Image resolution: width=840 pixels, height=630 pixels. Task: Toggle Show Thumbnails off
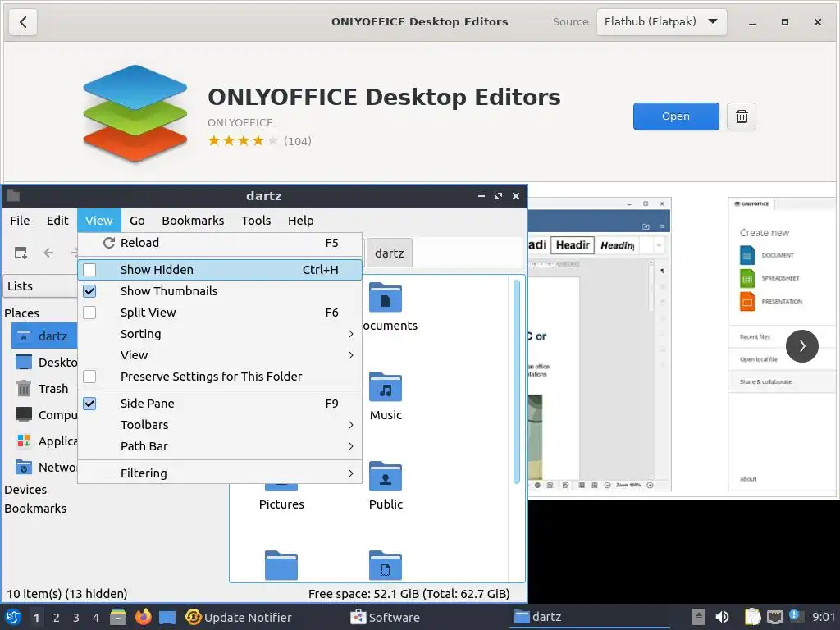(x=89, y=291)
